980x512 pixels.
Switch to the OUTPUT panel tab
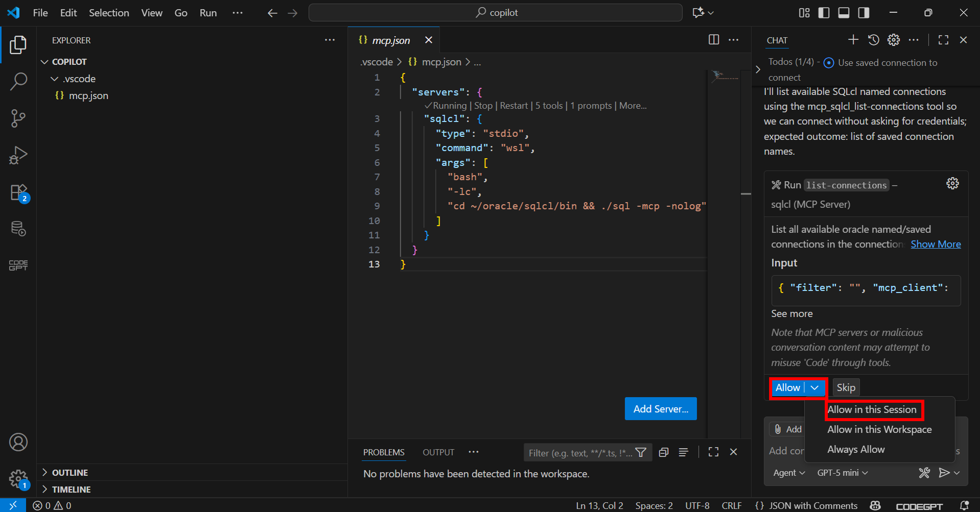[438, 452]
